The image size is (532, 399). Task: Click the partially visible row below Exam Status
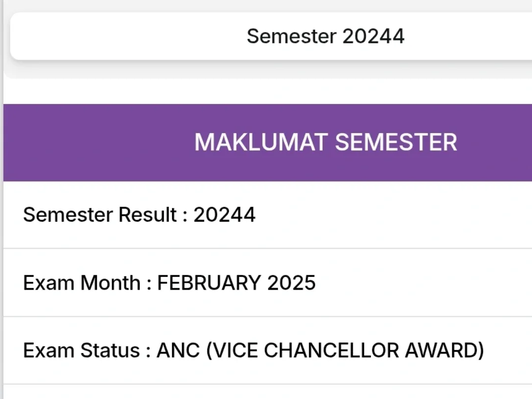click(x=266, y=393)
